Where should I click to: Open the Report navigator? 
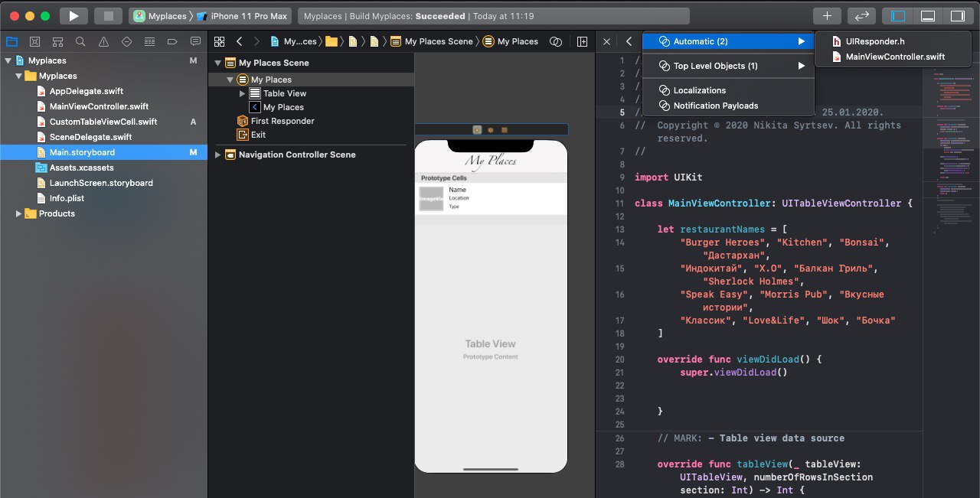pos(195,41)
